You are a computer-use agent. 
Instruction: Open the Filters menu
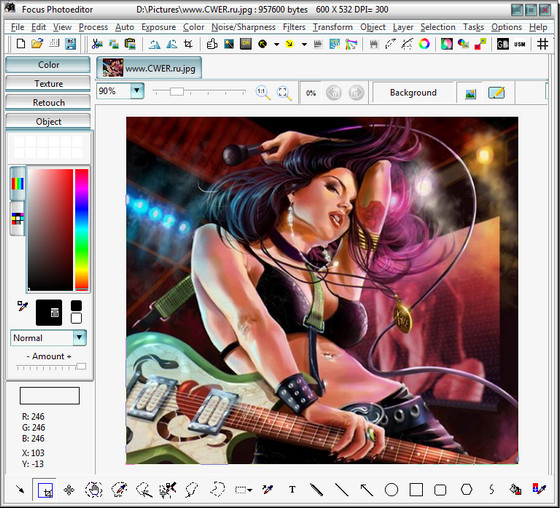(x=294, y=27)
